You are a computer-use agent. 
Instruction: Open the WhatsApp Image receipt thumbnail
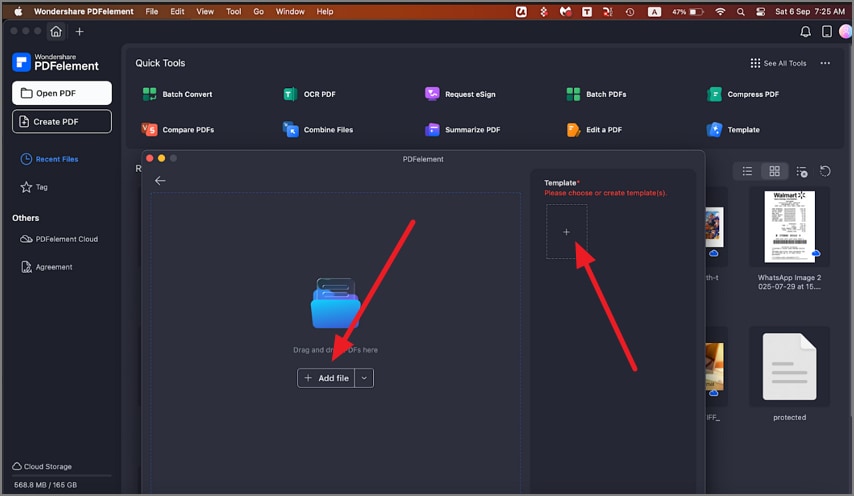[x=789, y=226]
